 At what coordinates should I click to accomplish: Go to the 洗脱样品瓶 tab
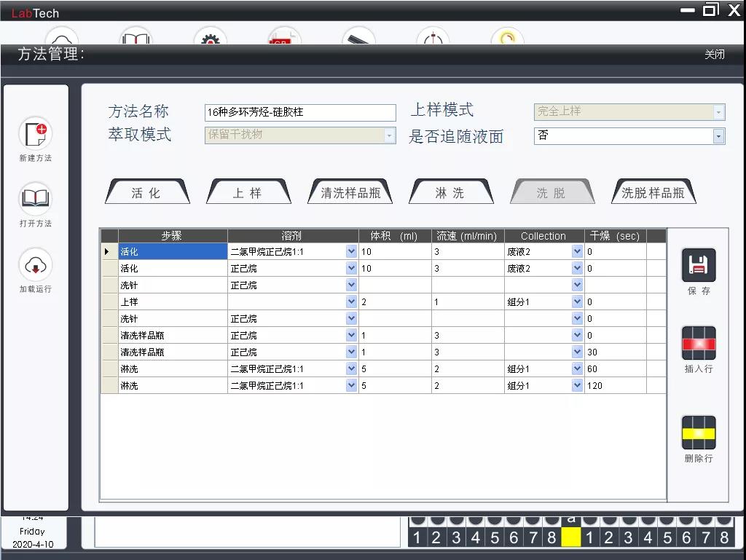tap(653, 193)
